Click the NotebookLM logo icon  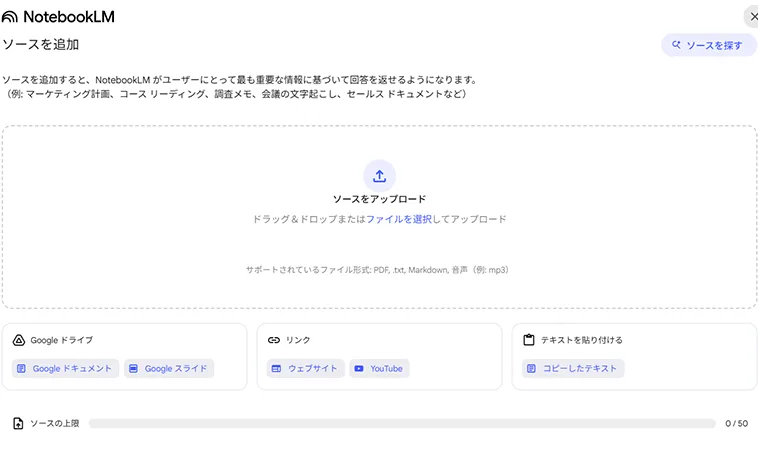(x=10, y=17)
